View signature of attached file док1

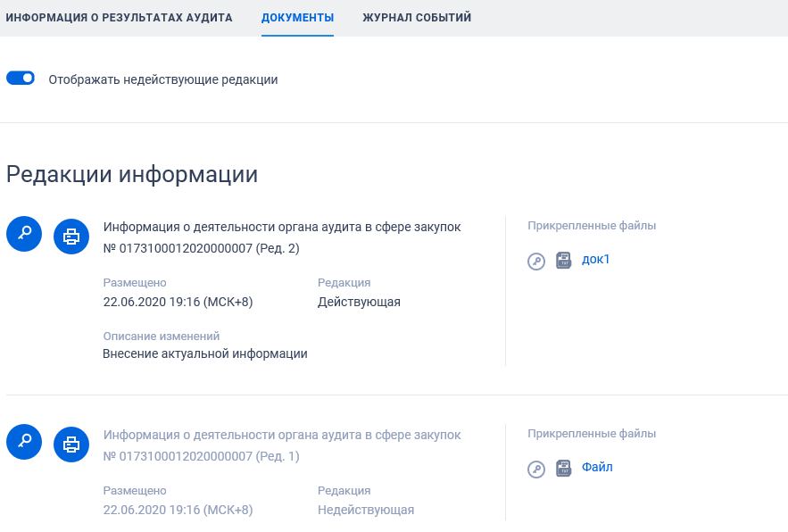coord(536,262)
